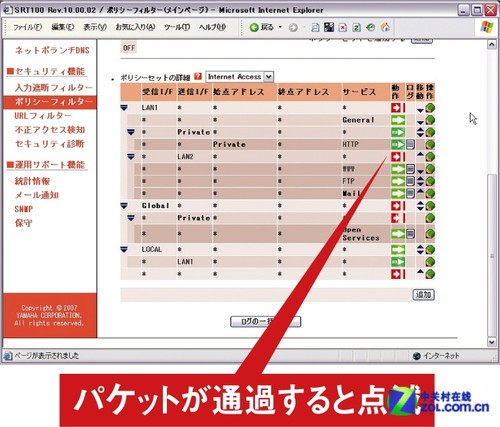Image resolution: width=500 pixels, height=427 pixels.
Task: Click the pass action icon in General row
Action: (x=398, y=120)
